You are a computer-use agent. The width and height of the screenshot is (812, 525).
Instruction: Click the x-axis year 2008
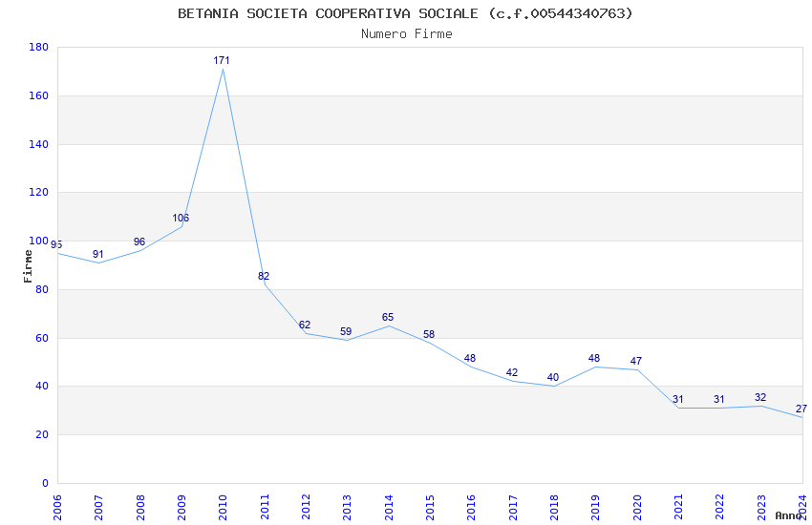(139, 508)
